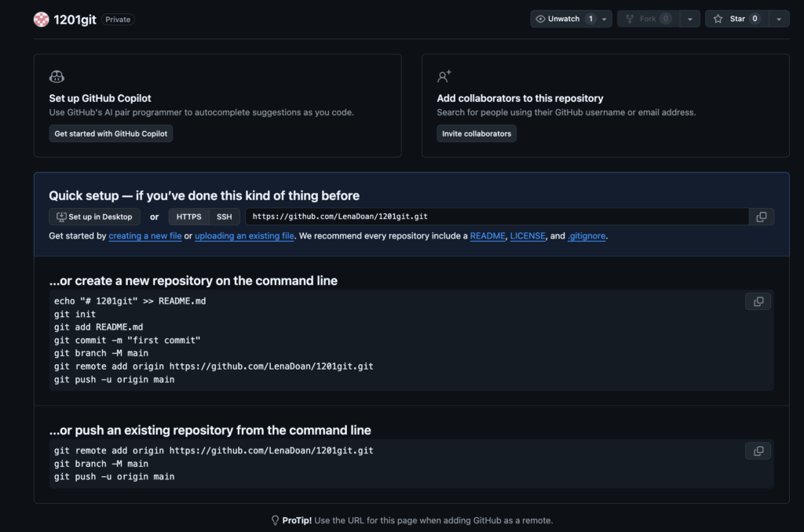
Task: Click the 1201git repository avatar icon
Action: tap(41, 20)
